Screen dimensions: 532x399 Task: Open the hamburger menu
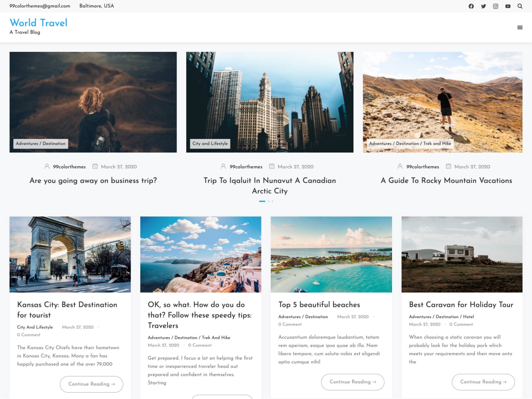click(520, 28)
